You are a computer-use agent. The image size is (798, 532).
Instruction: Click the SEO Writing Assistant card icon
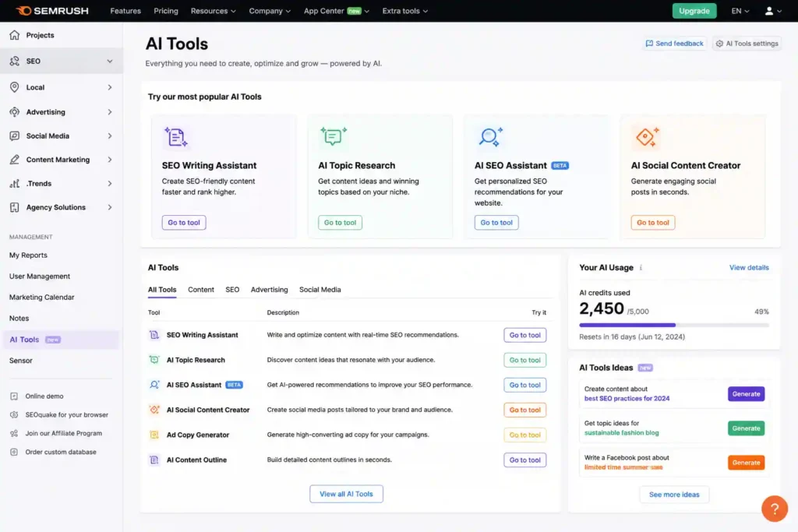[176, 137]
